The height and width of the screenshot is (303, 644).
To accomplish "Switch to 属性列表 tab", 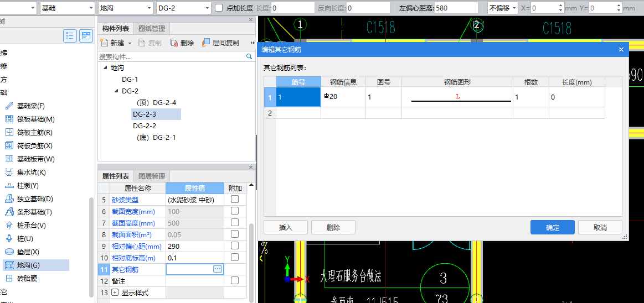I will [x=115, y=176].
